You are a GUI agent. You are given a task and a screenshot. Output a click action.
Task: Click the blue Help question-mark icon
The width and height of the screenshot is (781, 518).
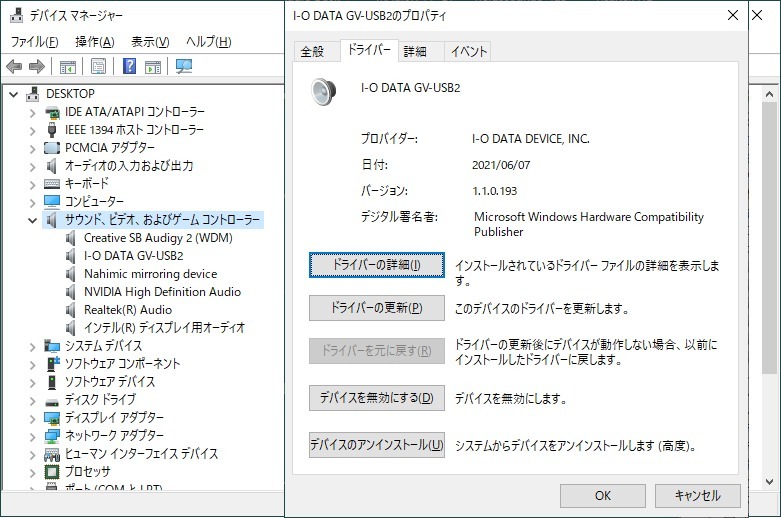(130, 66)
